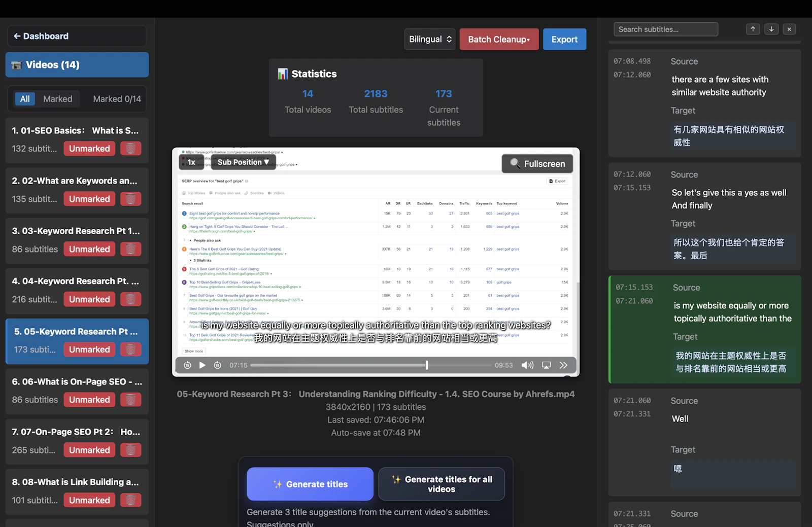Clear subtitle search with X
The width and height of the screenshot is (812, 527).
[x=789, y=29]
